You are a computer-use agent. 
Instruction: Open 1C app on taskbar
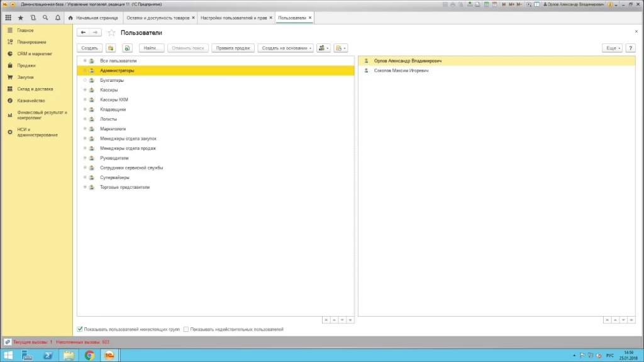coord(109,355)
